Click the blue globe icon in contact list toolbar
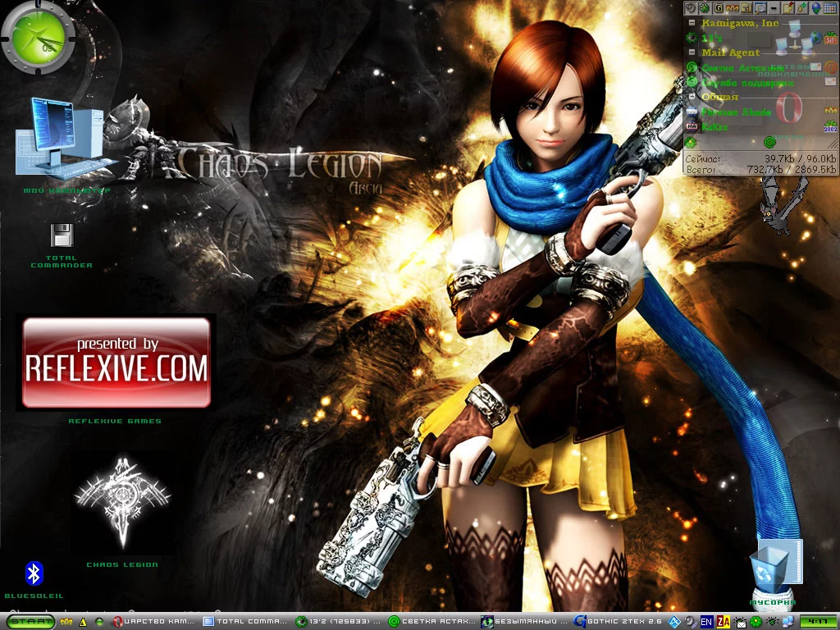Viewport: 840px width, 630px height. (816, 7)
